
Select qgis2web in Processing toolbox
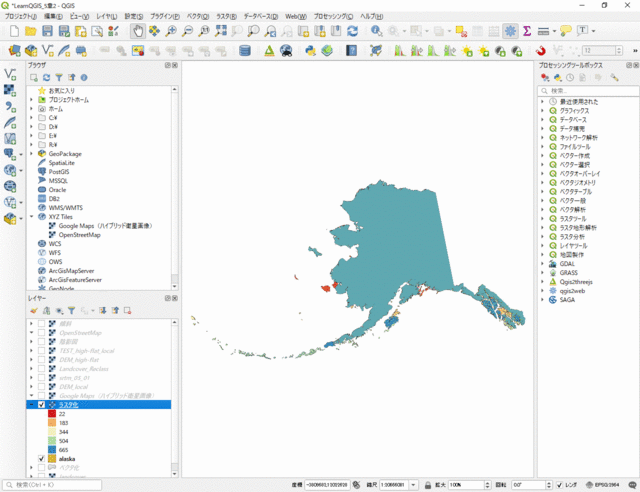(x=572, y=291)
